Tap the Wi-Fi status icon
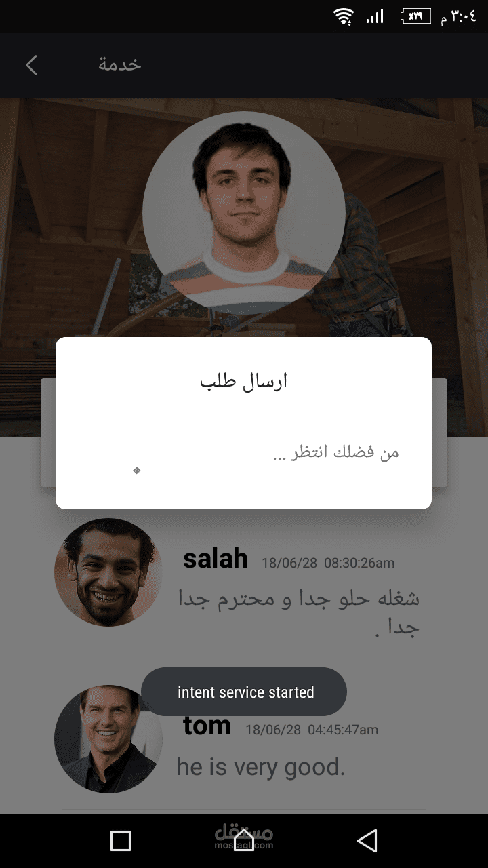Viewport: 488px width, 868px height. coord(344,16)
